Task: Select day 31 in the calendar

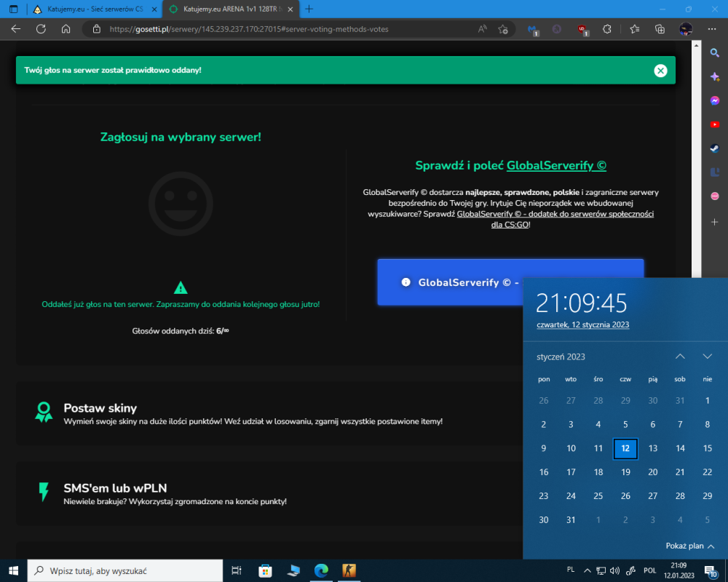Action: tap(571, 520)
